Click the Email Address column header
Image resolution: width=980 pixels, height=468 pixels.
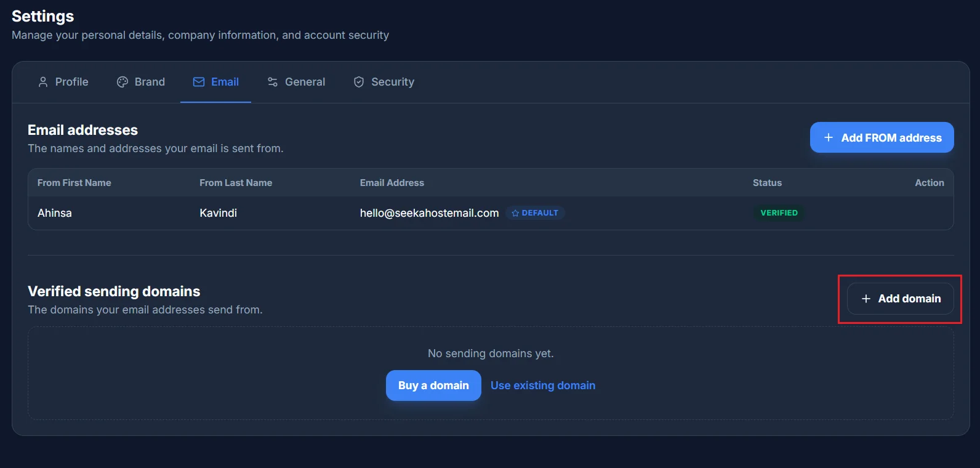[392, 183]
